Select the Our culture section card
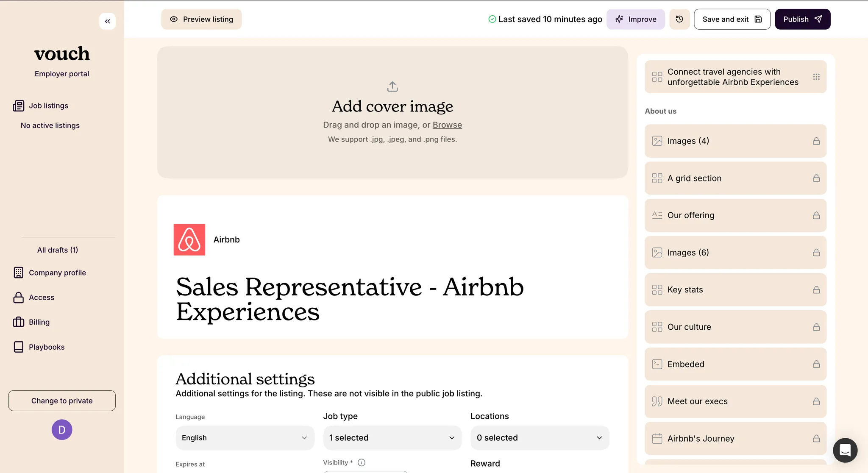This screenshot has height=473, width=868. click(x=735, y=327)
